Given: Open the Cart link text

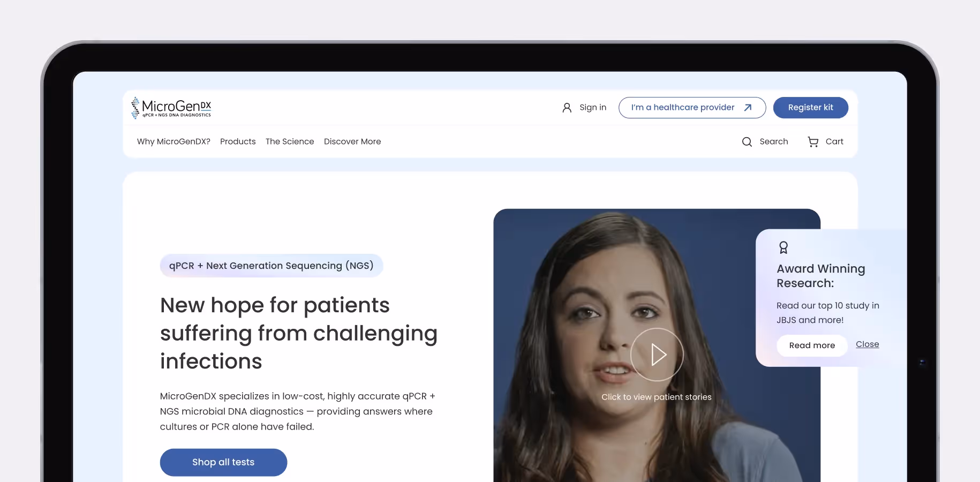Looking at the screenshot, I should 834,141.
